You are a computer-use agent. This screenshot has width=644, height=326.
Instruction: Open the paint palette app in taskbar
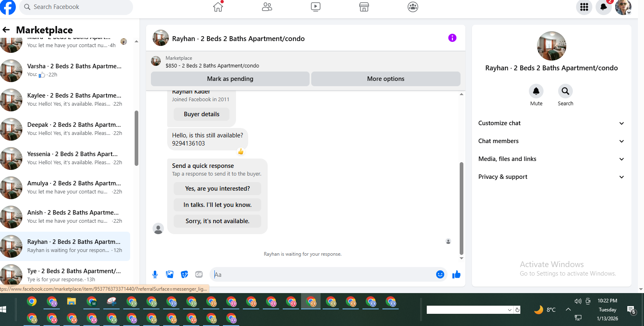click(111, 302)
